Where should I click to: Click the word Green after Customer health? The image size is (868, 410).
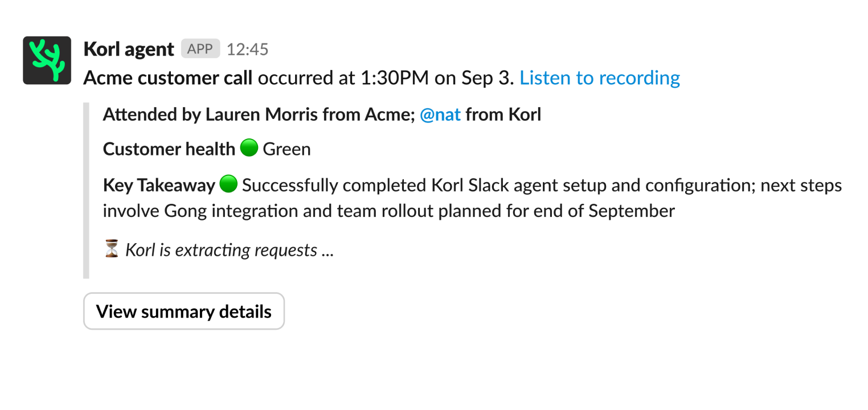tap(286, 149)
